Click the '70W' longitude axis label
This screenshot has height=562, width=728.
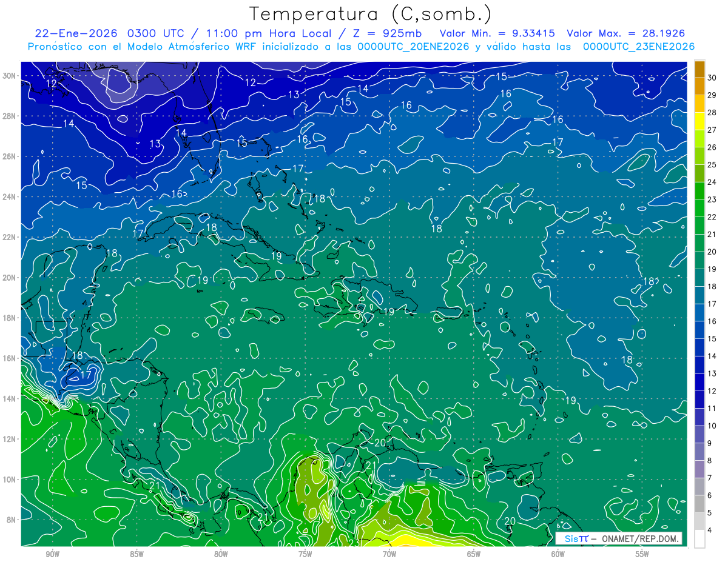pyautogui.click(x=389, y=554)
